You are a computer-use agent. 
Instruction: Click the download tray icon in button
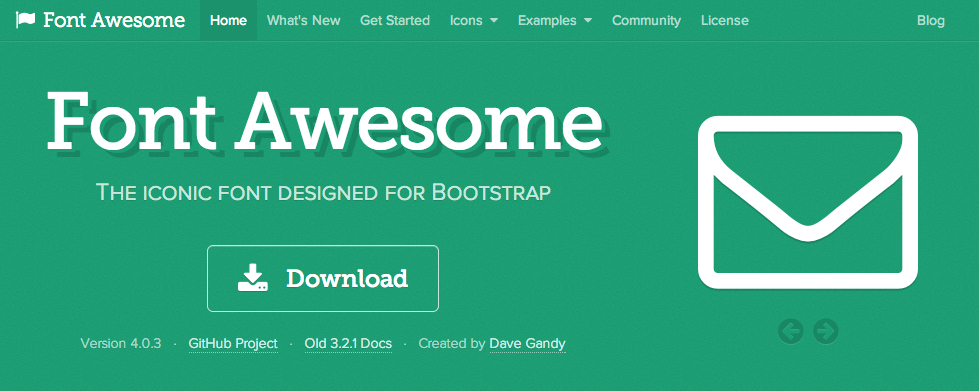[x=253, y=278]
